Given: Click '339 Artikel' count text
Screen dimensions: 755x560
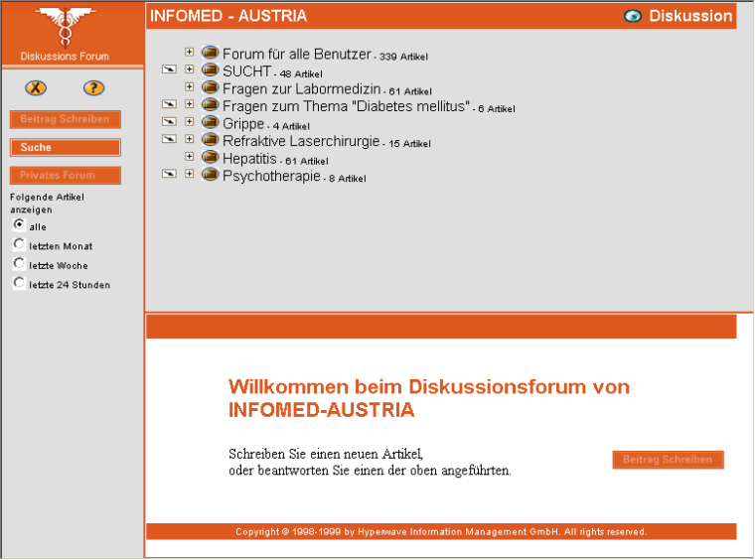Looking at the screenshot, I should click(x=403, y=57).
